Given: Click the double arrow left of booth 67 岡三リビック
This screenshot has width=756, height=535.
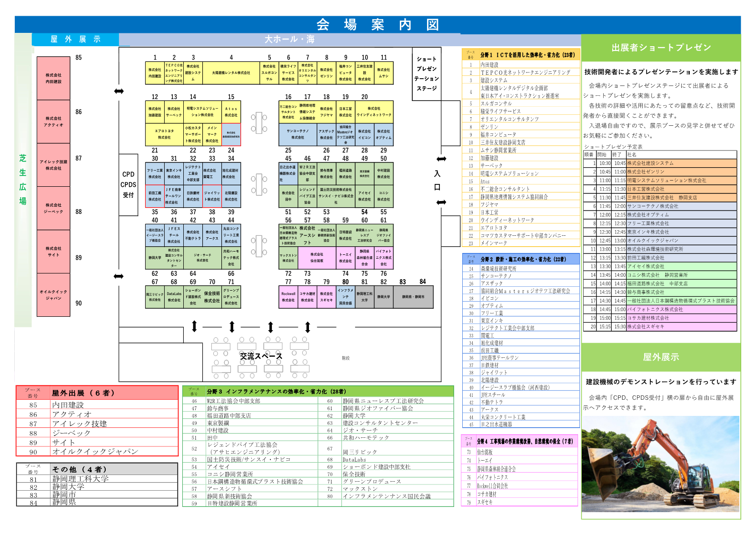Looking at the screenshot, I should (119, 276).
